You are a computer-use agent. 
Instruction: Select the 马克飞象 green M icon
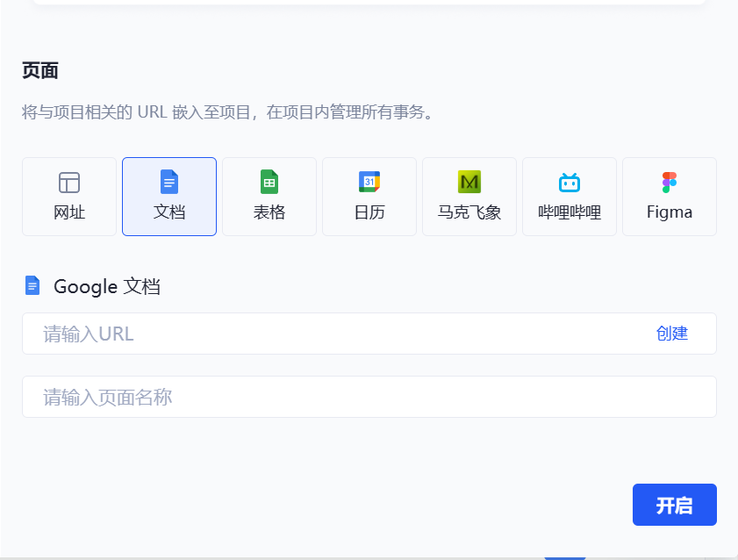tap(469, 182)
